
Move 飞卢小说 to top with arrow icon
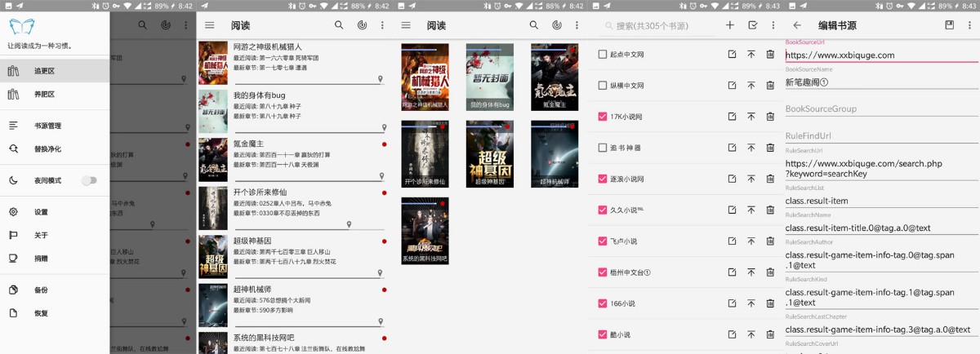[751, 241]
